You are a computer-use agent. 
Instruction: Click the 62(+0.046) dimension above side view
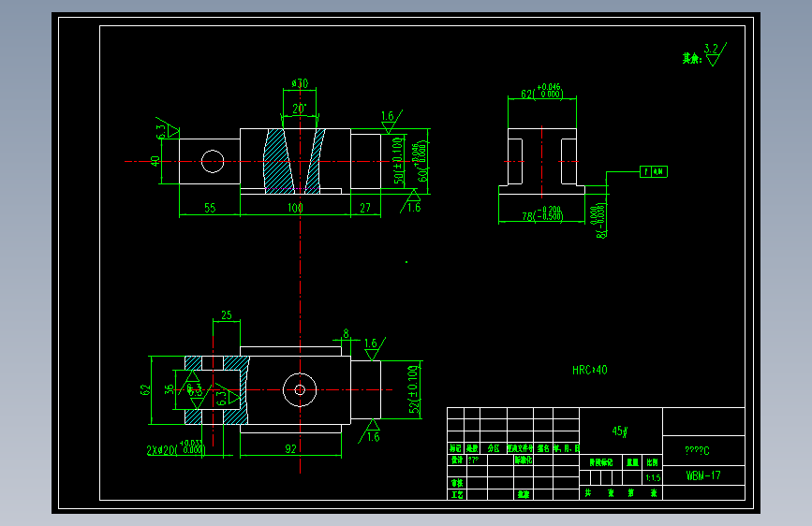(541, 91)
